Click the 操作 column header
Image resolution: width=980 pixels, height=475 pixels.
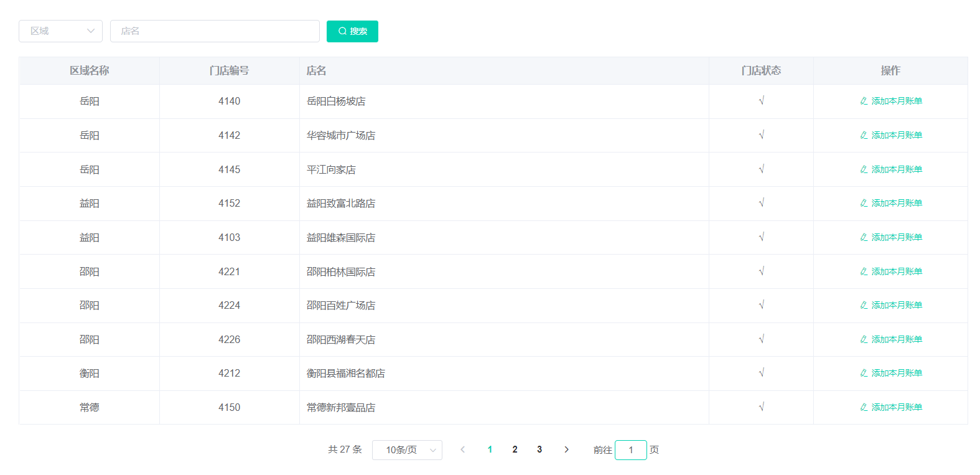pyautogui.click(x=890, y=71)
